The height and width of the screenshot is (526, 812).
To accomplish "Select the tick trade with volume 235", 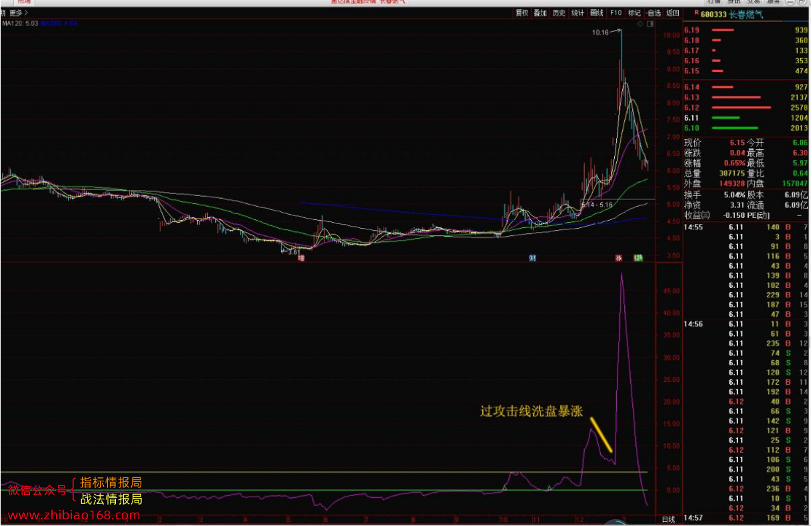I will (746, 343).
